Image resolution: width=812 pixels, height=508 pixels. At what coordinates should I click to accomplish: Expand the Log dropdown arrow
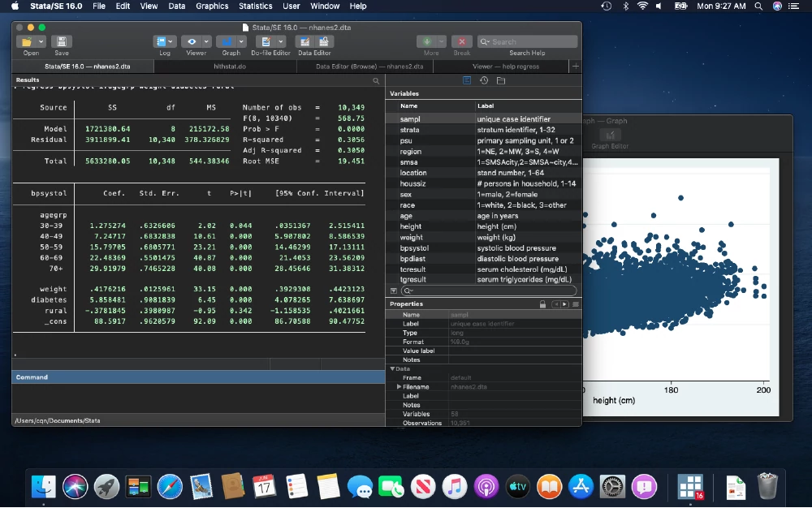click(171, 42)
